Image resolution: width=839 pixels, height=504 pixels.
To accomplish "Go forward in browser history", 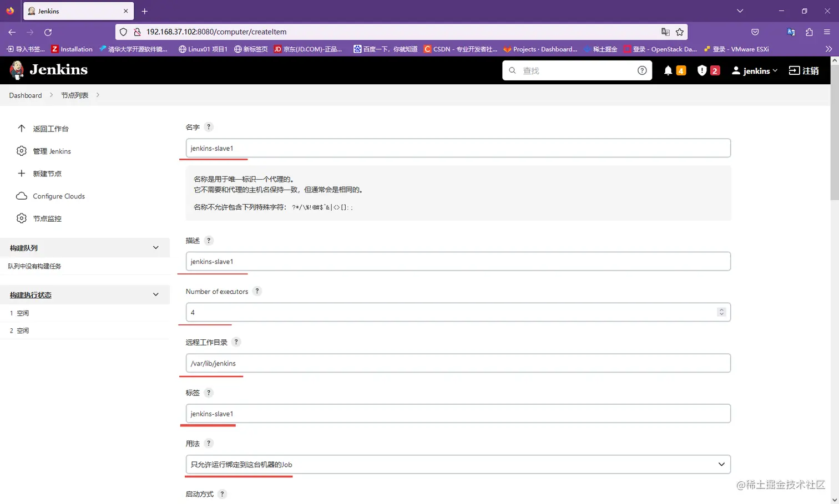I will 30,32.
